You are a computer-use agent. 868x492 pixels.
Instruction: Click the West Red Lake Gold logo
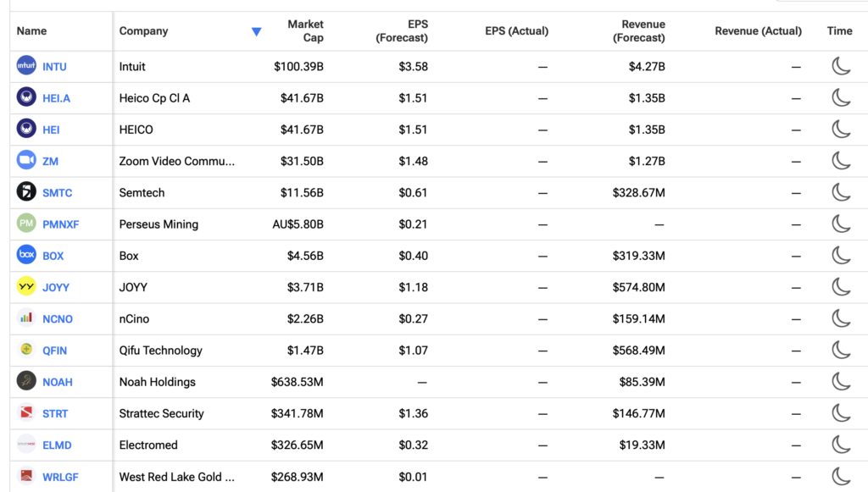(26, 475)
